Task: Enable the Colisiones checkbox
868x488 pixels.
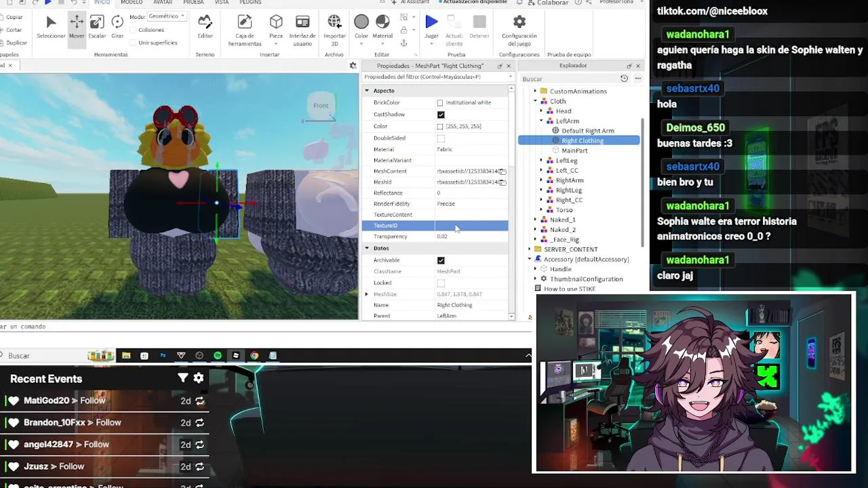Action: pos(132,30)
